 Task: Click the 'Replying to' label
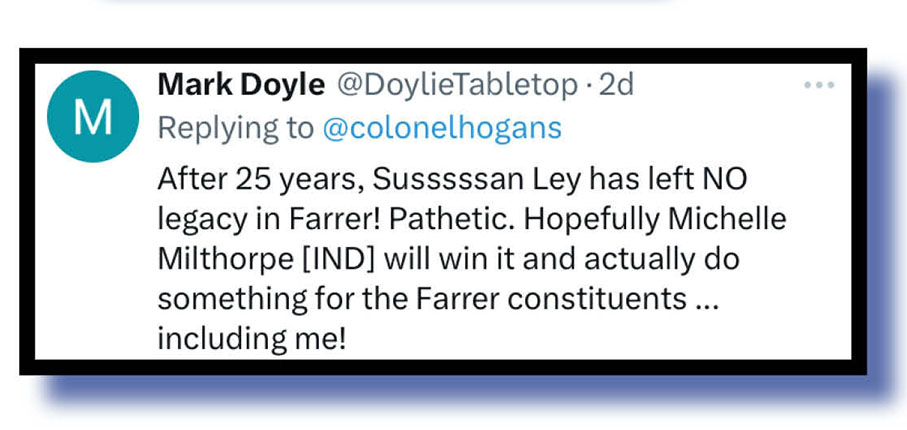(236, 128)
